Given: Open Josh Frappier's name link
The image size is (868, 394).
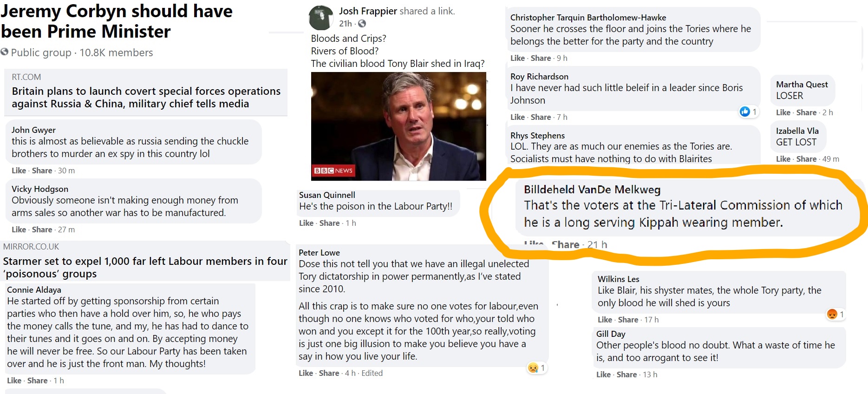Looking at the screenshot, I should pos(368,11).
